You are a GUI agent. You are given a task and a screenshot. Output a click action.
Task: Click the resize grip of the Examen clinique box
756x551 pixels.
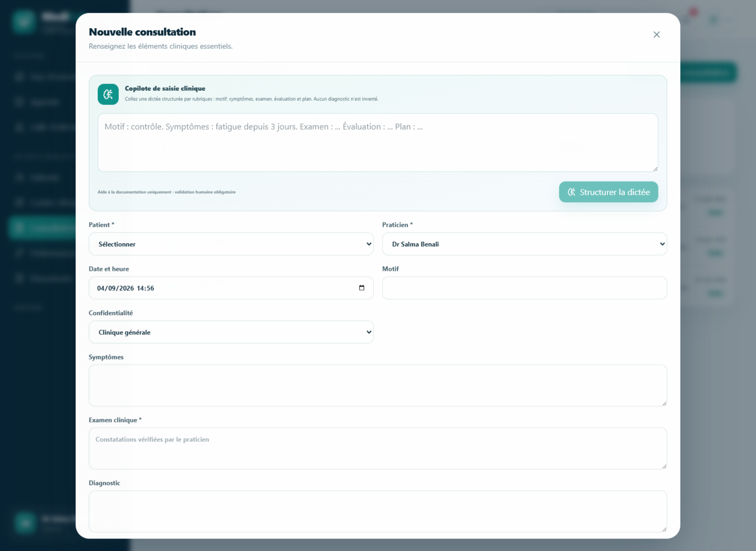pos(664,467)
